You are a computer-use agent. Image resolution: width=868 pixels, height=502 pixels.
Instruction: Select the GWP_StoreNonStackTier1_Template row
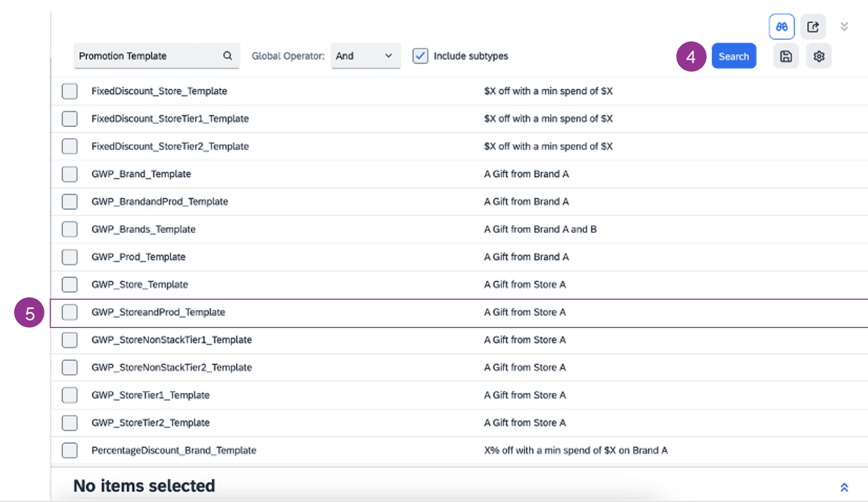(172, 340)
